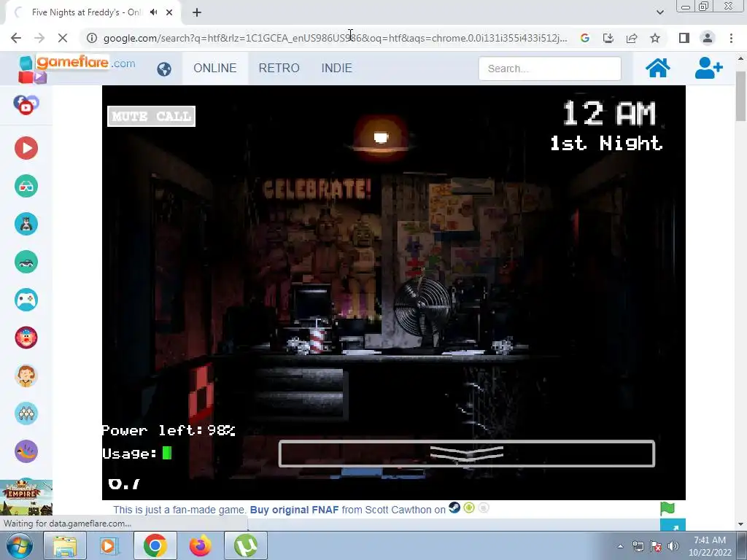The image size is (747, 560).
Task: Mute the tab via speaker icon
Action: coord(153,12)
